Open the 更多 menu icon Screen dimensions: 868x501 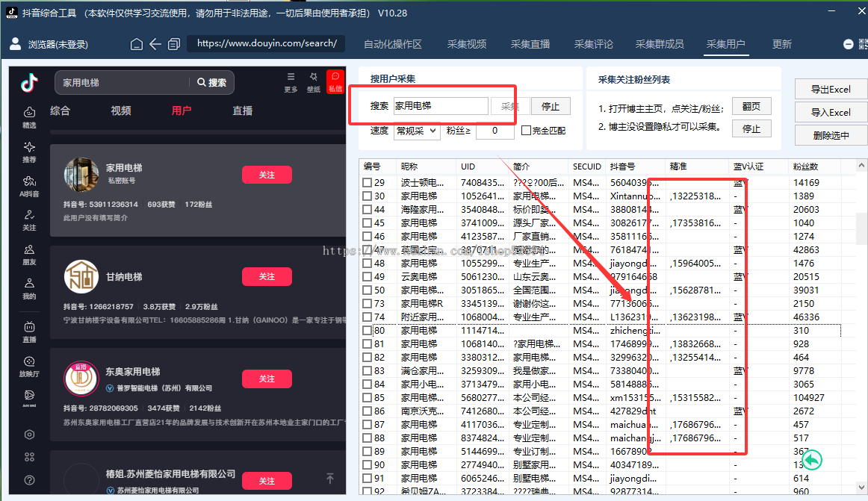click(291, 82)
